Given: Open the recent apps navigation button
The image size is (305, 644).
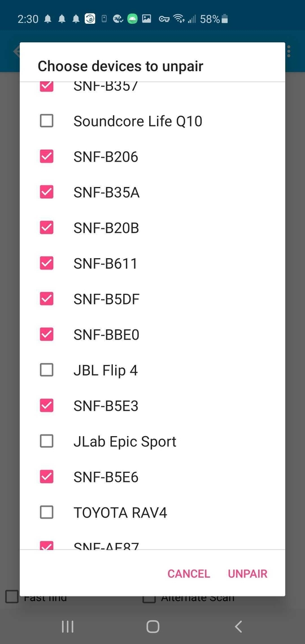Looking at the screenshot, I should [x=67, y=626].
